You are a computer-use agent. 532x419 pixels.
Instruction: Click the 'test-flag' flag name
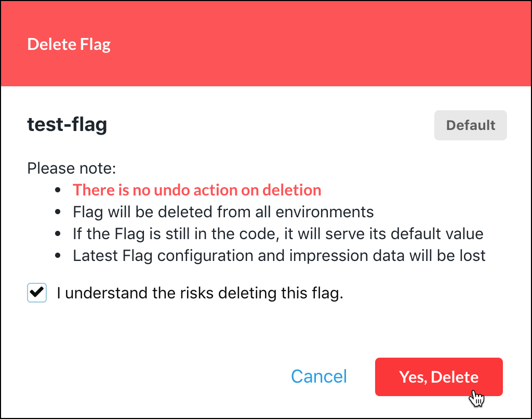pos(67,125)
